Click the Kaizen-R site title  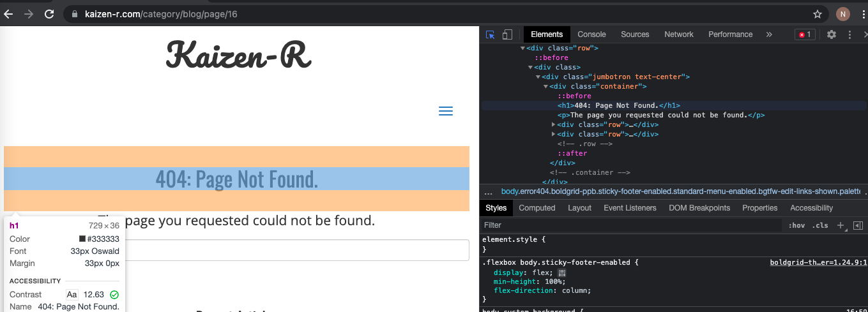pos(238,55)
